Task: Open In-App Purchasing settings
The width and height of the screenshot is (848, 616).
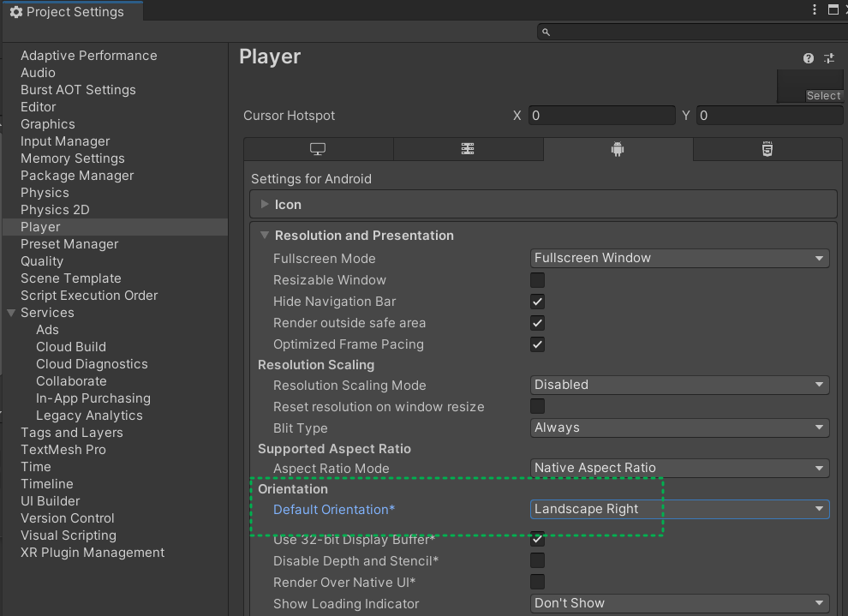Action: (x=93, y=398)
